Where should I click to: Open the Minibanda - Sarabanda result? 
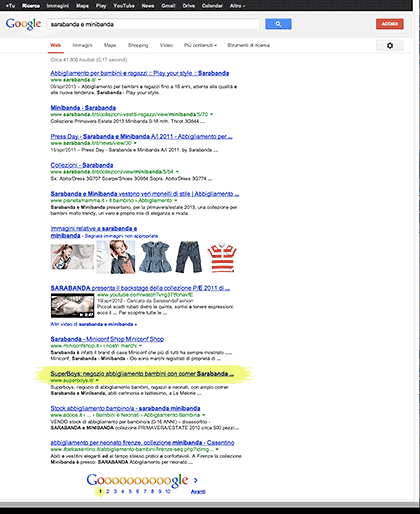click(83, 108)
